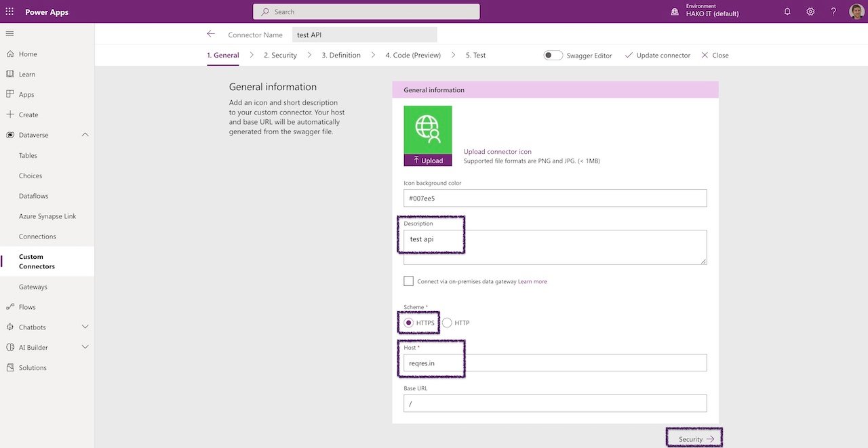This screenshot has width=868, height=448.
Task: Click the Learn book icon
Action: [x=10, y=74]
